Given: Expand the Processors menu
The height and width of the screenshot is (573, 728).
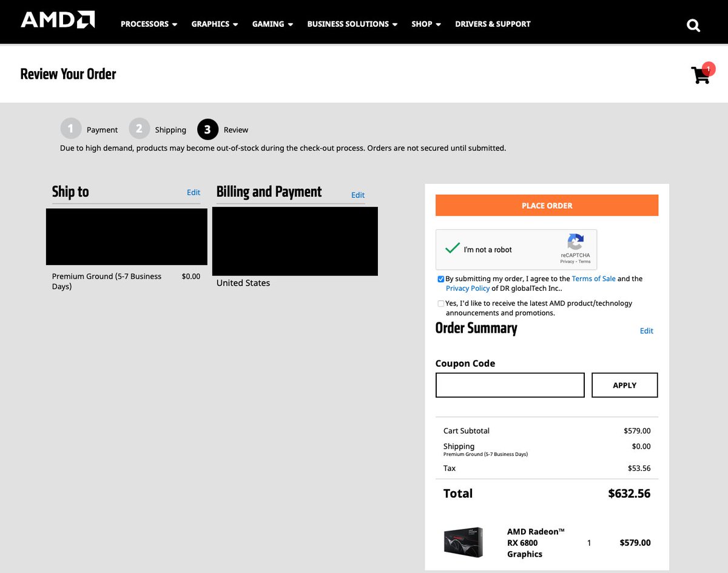Looking at the screenshot, I should coord(149,24).
